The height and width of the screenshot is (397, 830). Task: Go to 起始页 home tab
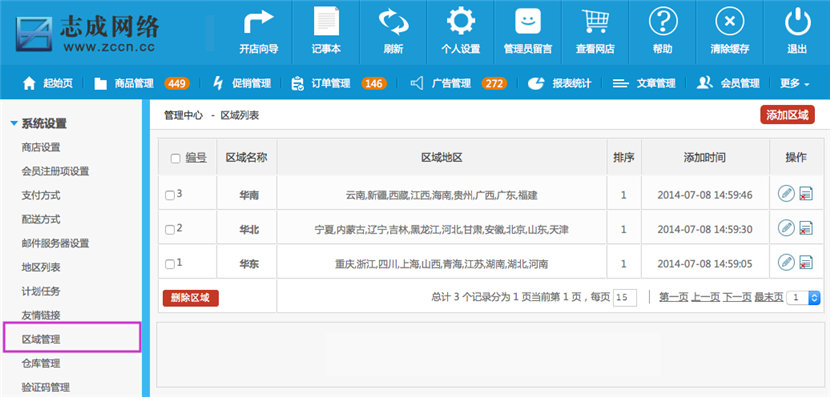[48, 83]
